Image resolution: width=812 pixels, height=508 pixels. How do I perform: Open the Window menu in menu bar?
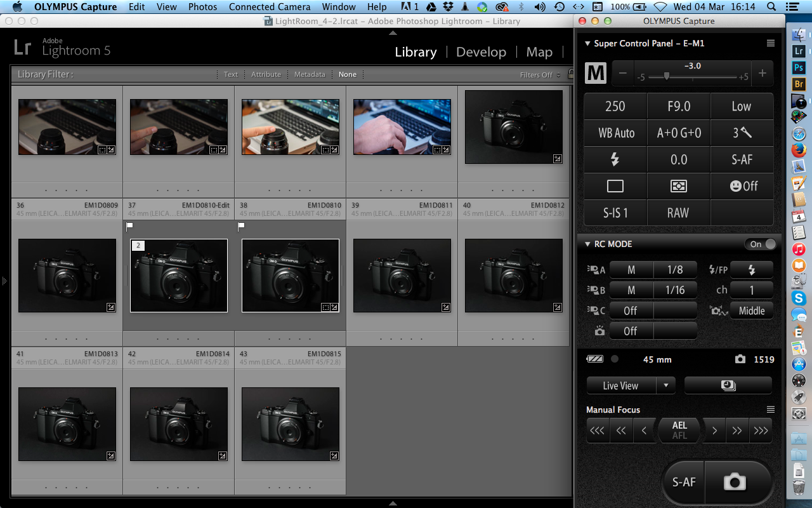(339, 7)
